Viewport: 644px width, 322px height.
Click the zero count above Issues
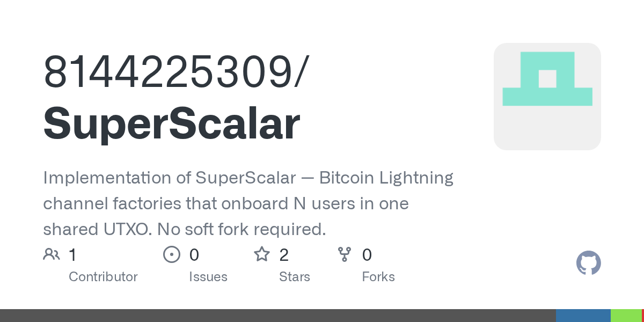point(194,254)
